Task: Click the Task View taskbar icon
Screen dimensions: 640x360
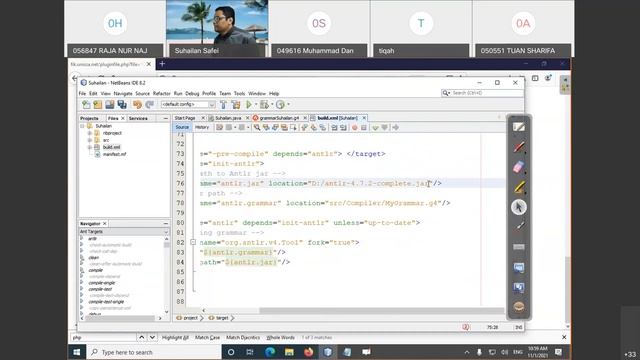Action: [250, 352]
